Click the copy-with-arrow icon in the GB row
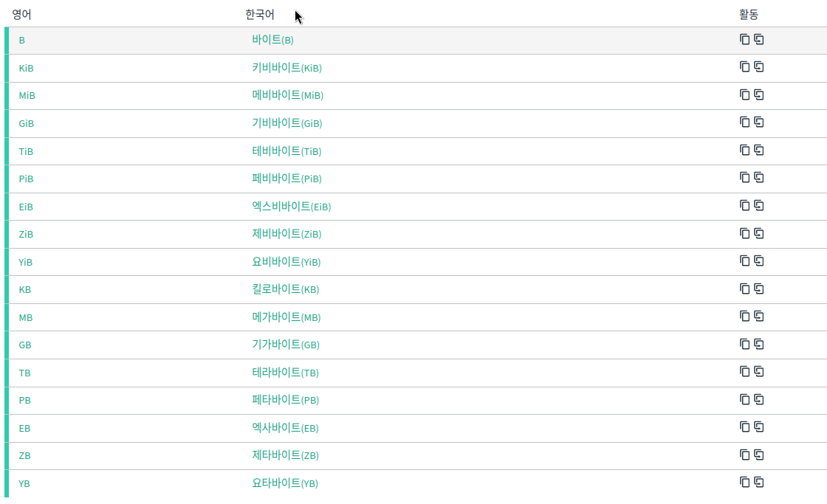This screenshot has height=504, width=827. point(758,344)
